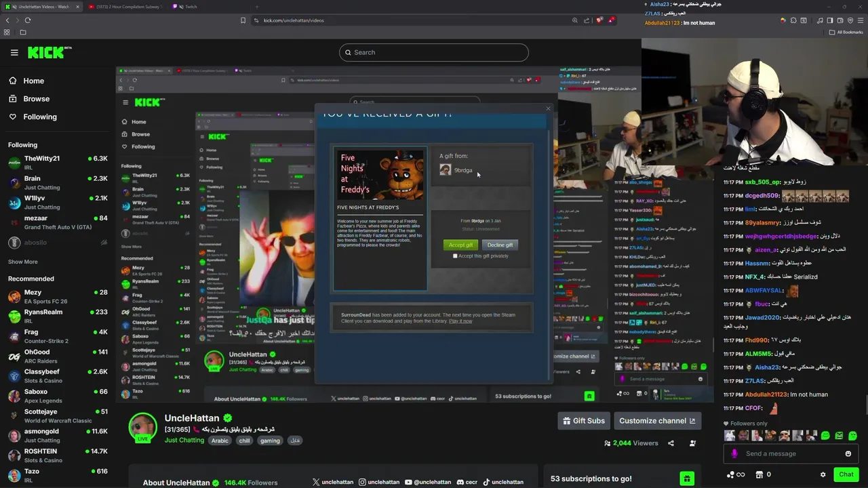Open RyansRealm IRL recommended channel
The height and width of the screenshot is (488, 868).
click(58, 316)
